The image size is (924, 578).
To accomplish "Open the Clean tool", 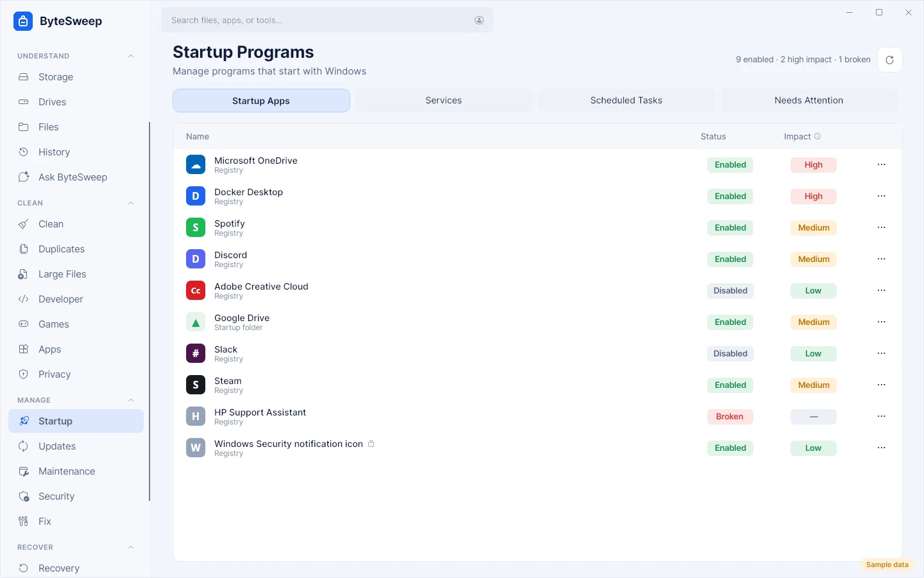I will (x=76, y=224).
